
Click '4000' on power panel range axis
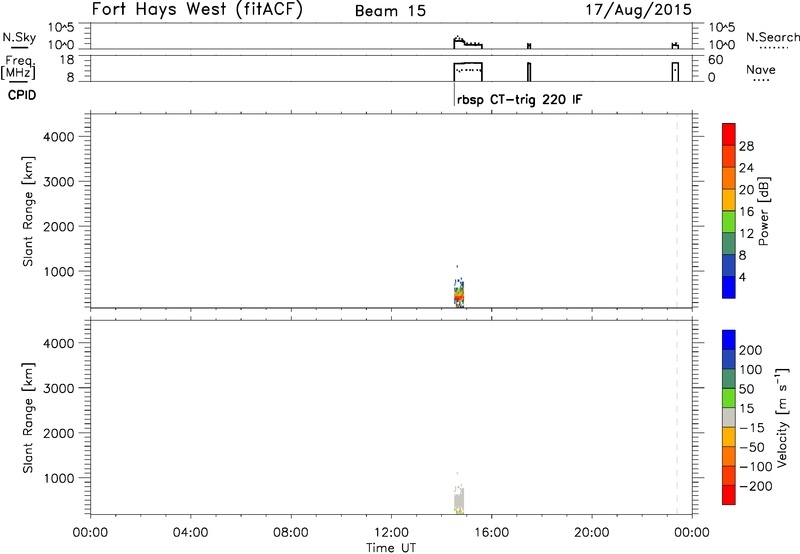point(59,137)
